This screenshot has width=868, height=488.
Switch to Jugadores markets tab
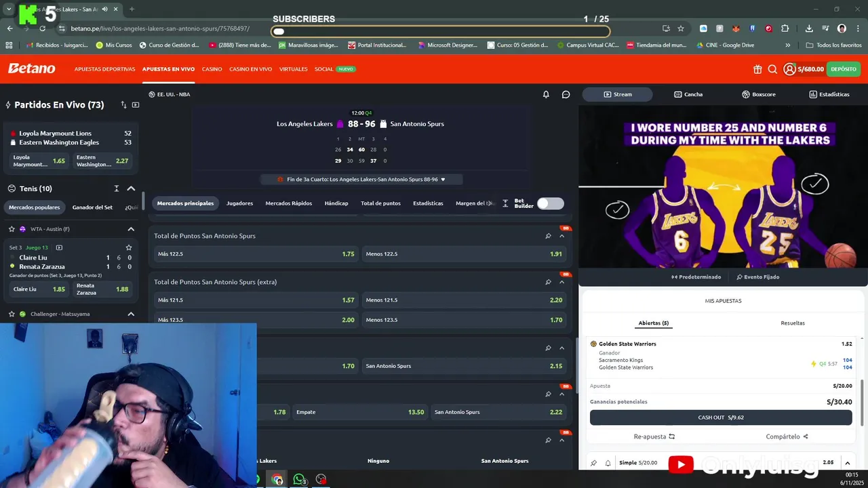click(x=239, y=203)
